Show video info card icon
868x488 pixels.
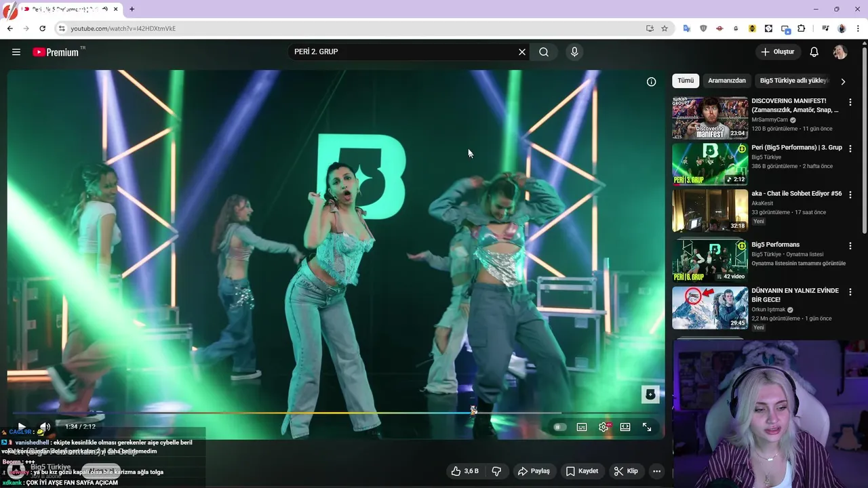[x=651, y=82]
